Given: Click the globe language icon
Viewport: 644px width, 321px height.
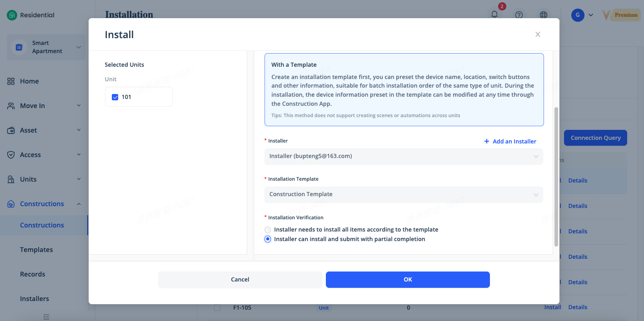Looking at the screenshot, I should pos(544,15).
